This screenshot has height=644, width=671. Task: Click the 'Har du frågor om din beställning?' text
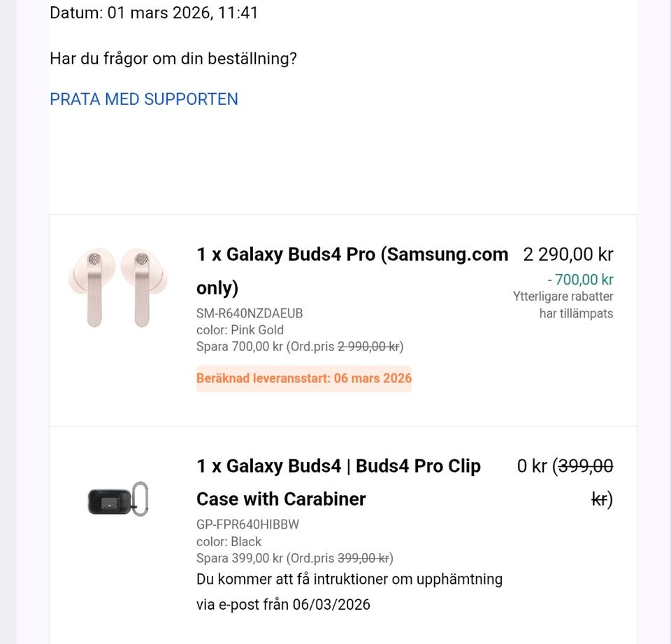173,59
